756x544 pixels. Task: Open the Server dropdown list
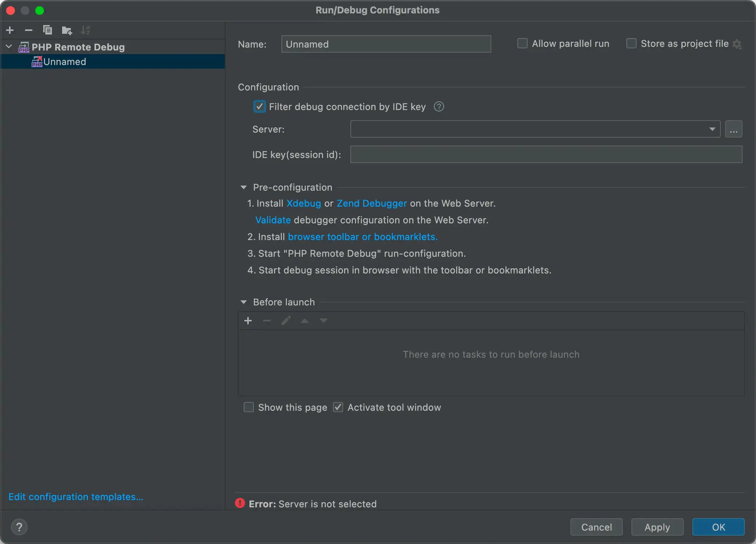click(x=712, y=129)
